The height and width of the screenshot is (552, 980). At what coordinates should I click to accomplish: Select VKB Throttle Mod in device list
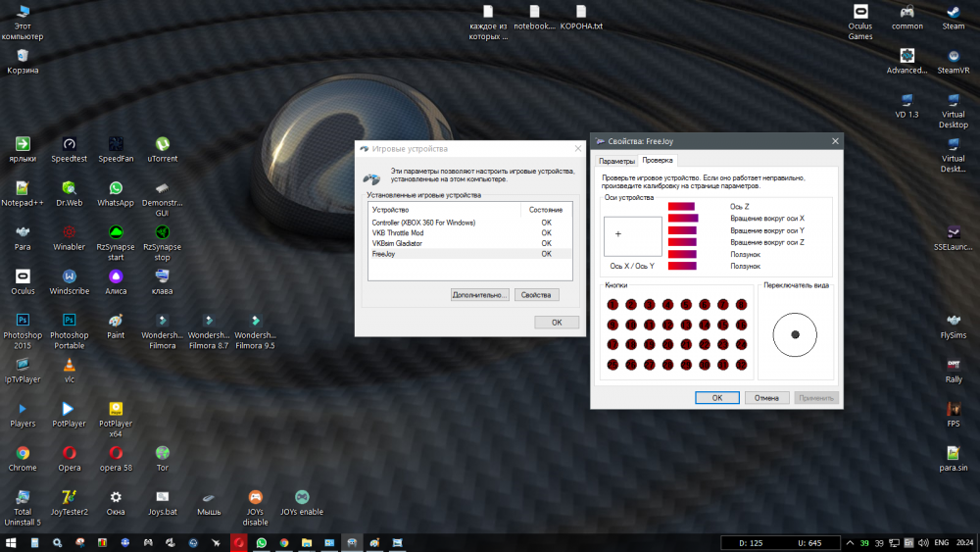[x=398, y=233]
